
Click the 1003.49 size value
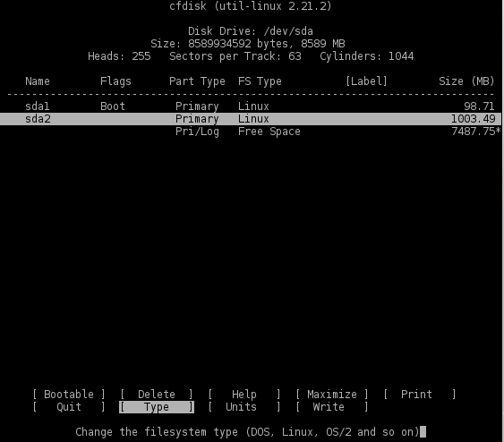pyautogui.click(x=473, y=119)
